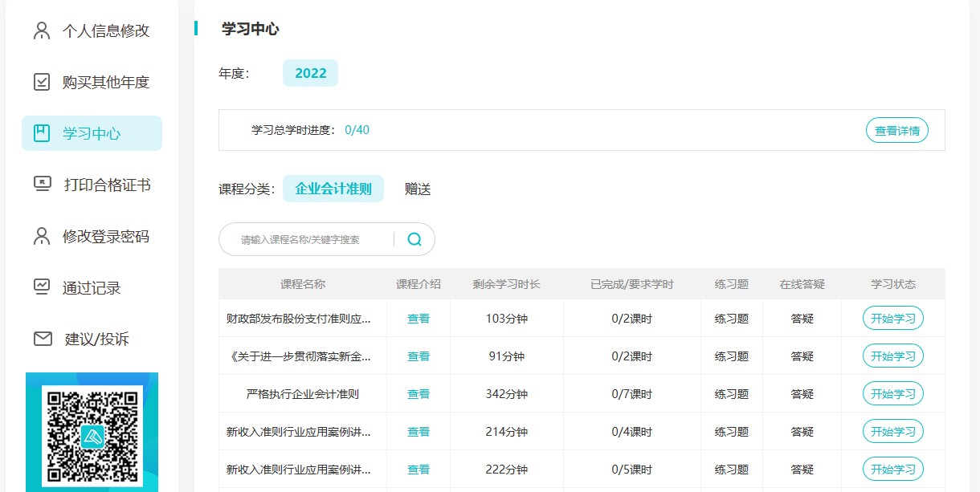Click the user icon beside 修改登录密码
Viewport: 980px width, 492px height.
(42, 236)
